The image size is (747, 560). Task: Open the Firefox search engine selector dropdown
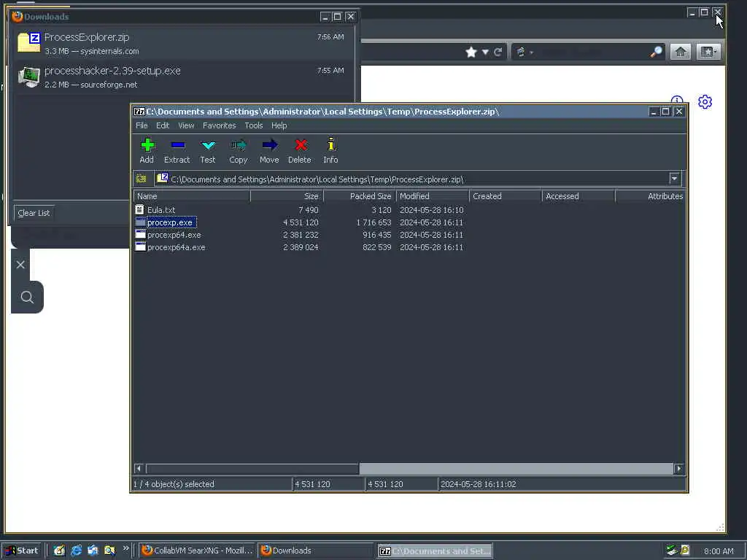(524, 52)
